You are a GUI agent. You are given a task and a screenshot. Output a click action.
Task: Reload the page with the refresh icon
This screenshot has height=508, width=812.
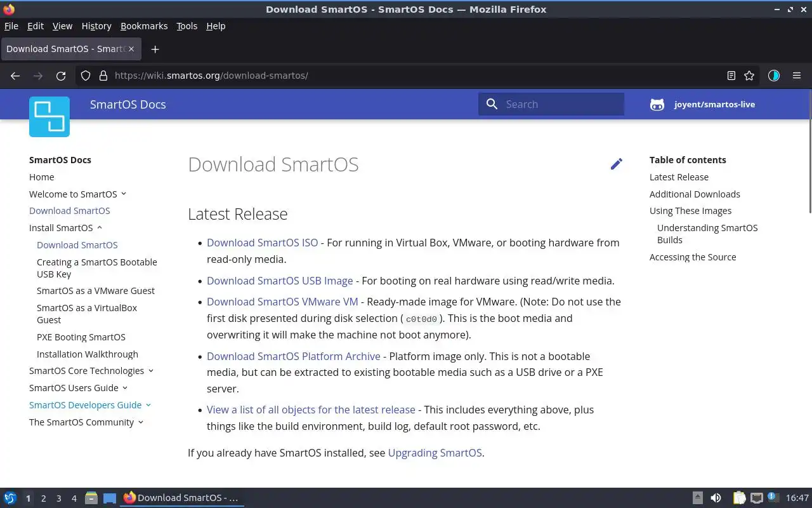[x=61, y=76]
